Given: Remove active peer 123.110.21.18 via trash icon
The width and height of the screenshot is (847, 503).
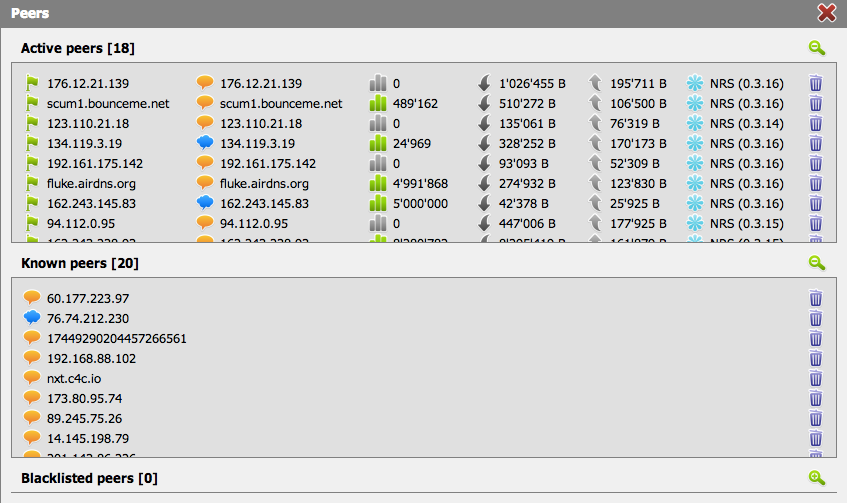Looking at the screenshot, I should 816,123.
